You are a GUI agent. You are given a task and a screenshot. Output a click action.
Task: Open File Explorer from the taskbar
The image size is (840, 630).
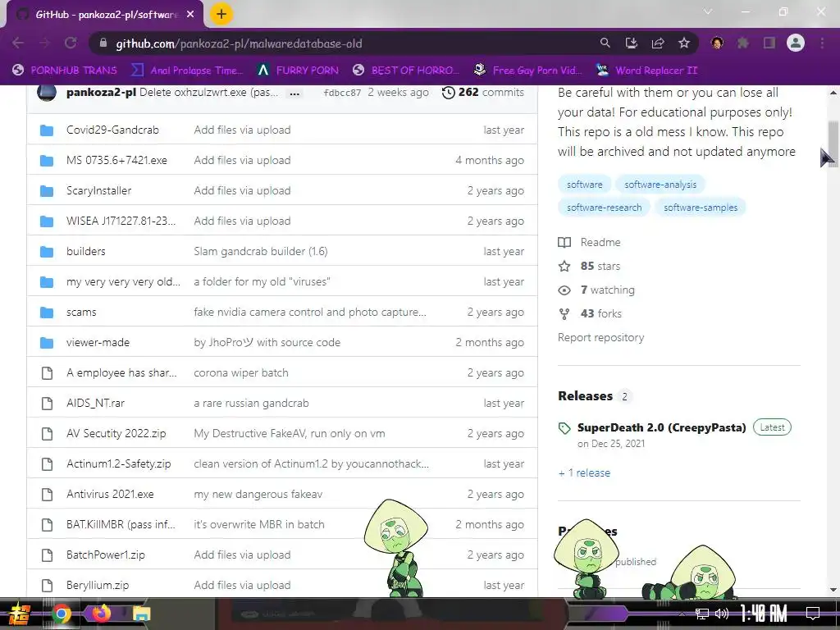coord(142,614)
